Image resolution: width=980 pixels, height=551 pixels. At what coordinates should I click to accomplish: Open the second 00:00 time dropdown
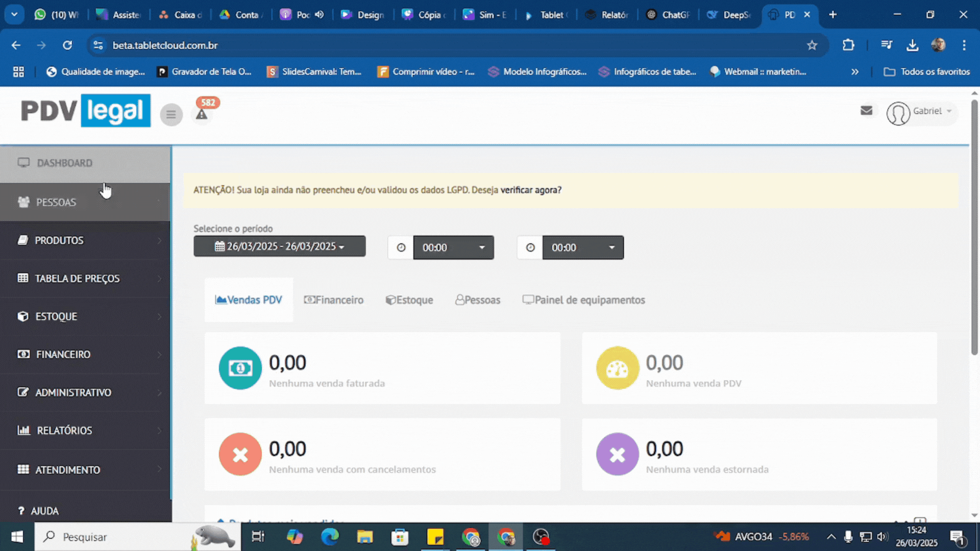[582, 247]
